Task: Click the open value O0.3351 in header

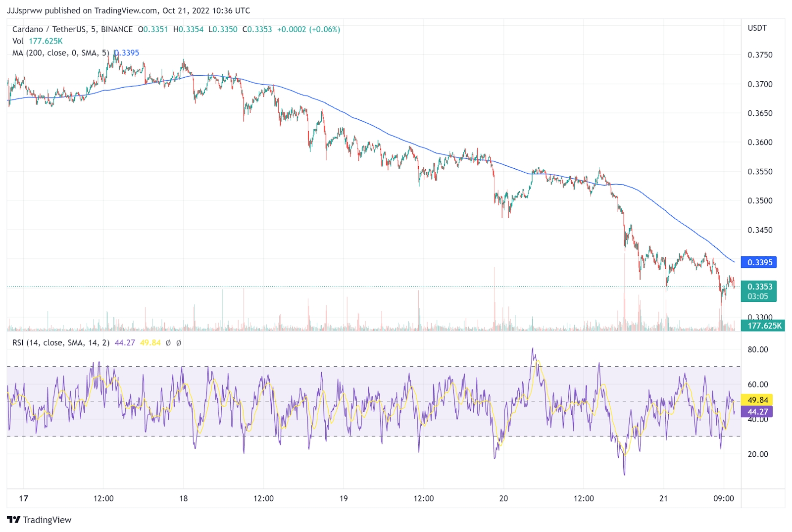Action: point(153,29)
